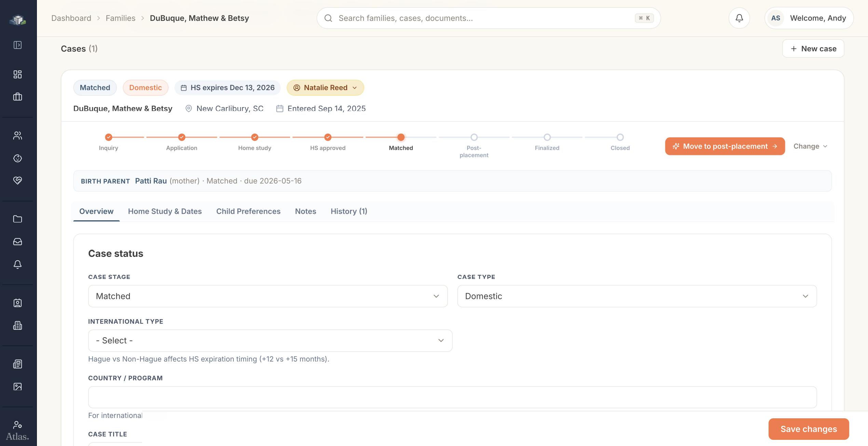The image size is (868, 446).
Task: Open the families people icon in sidebar
Action: coord(18,135)
